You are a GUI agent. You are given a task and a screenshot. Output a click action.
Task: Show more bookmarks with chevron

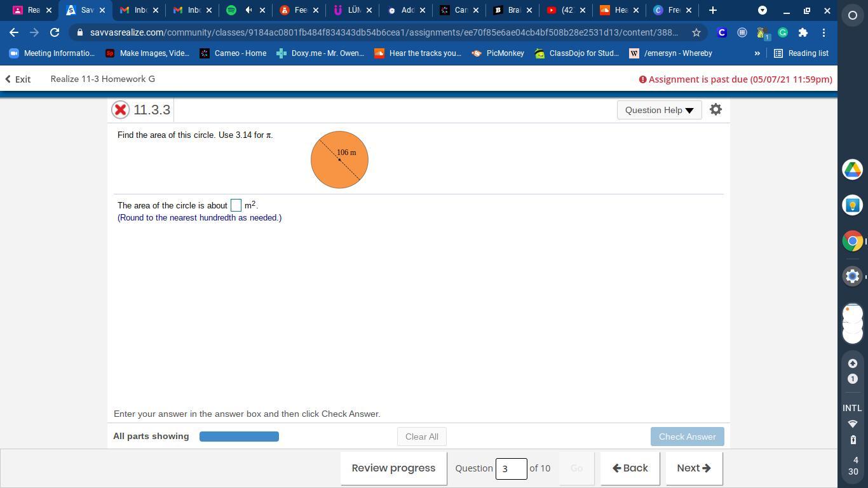pos(757,53)
